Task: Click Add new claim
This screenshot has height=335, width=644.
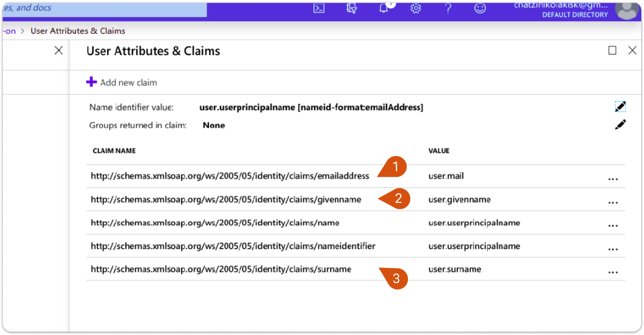Action: pos(122,82)
